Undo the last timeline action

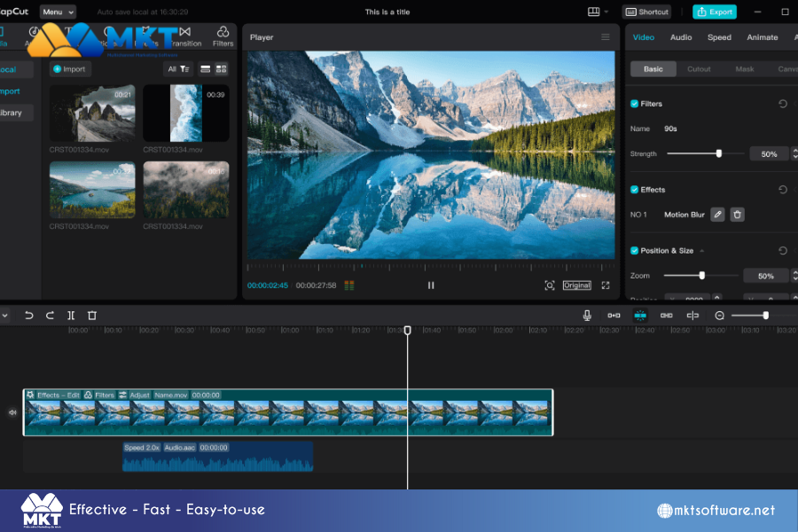click(29, 316)
